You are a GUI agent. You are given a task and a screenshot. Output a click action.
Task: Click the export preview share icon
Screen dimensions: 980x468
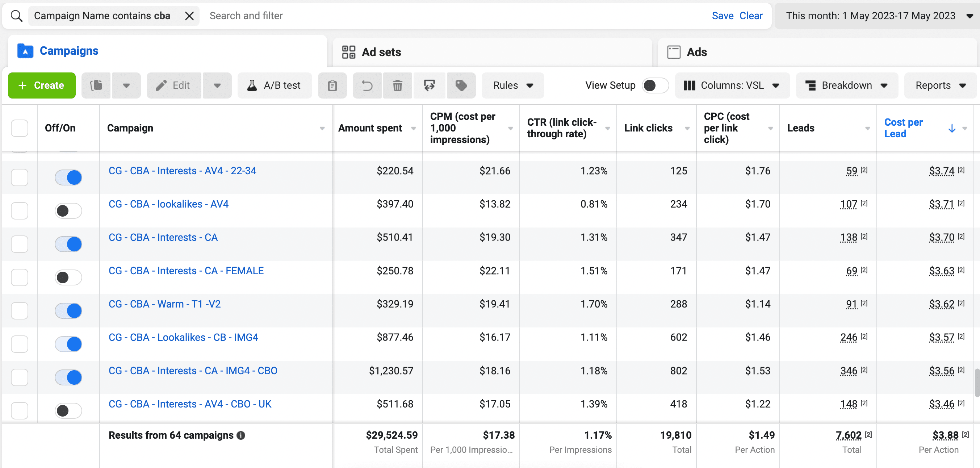point(430,85)
